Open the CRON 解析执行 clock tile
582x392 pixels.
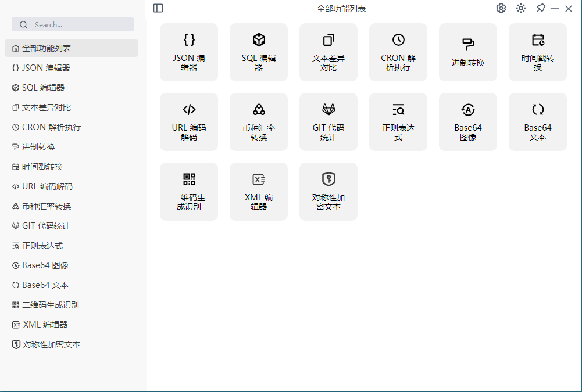[x=398, y=52]
